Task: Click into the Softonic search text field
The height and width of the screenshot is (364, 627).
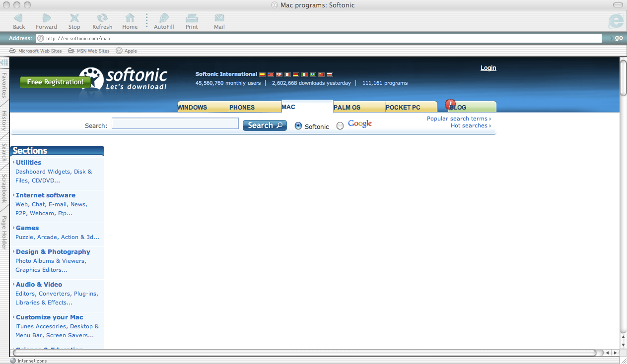Action: 175,123
